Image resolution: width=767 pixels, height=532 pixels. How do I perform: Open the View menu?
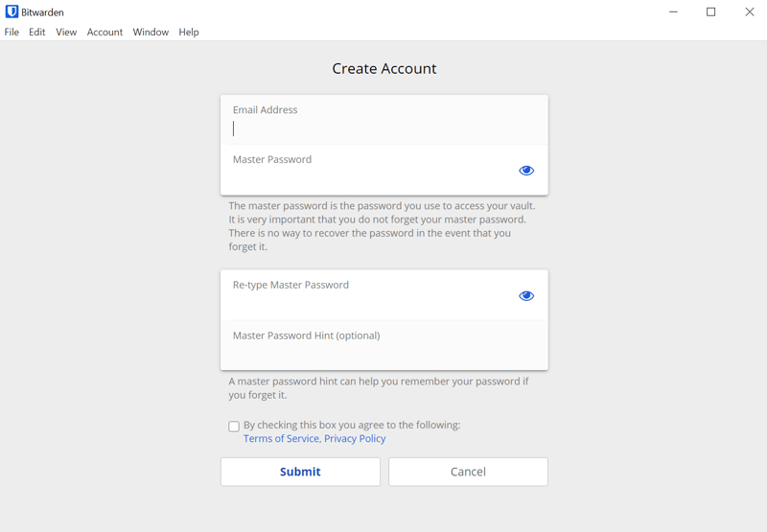pyautogui.click(x=66, y=33)
